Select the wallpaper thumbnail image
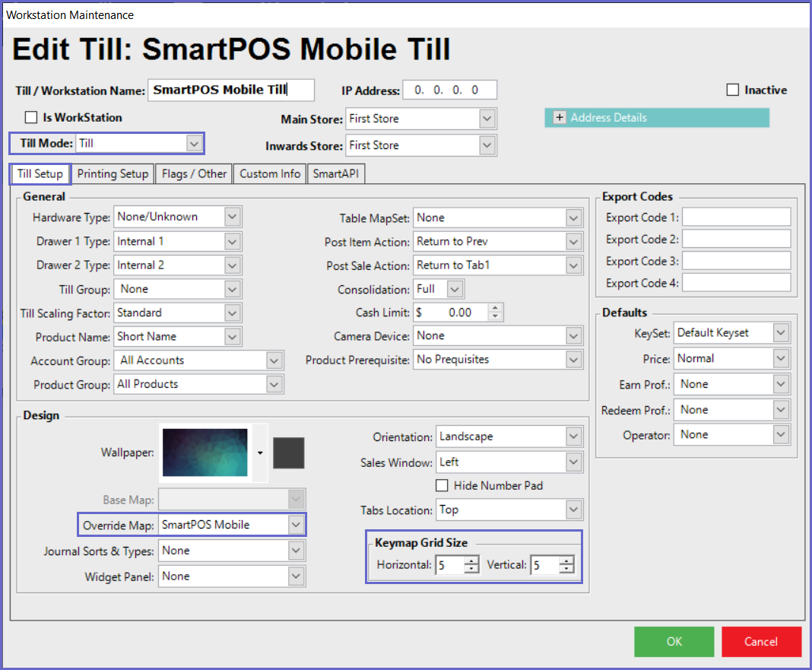 click(205, 452)
